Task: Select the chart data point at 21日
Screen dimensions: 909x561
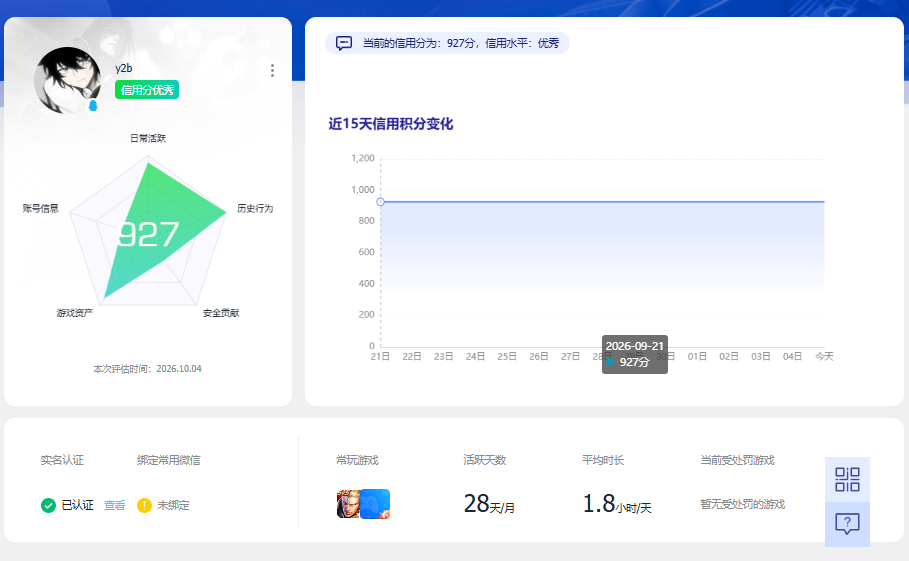Action: pyautogui.click(x=380, y=202)
